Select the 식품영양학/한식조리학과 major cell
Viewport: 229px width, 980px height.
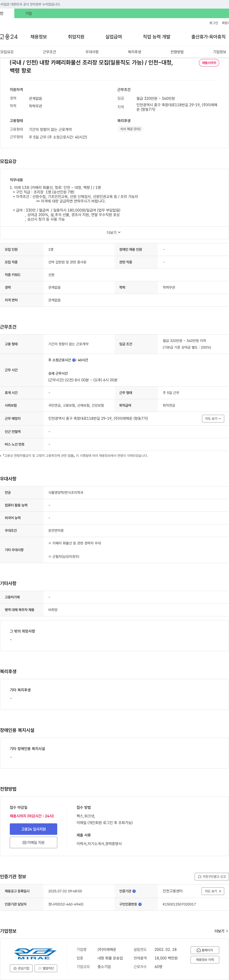click(66, 492)
